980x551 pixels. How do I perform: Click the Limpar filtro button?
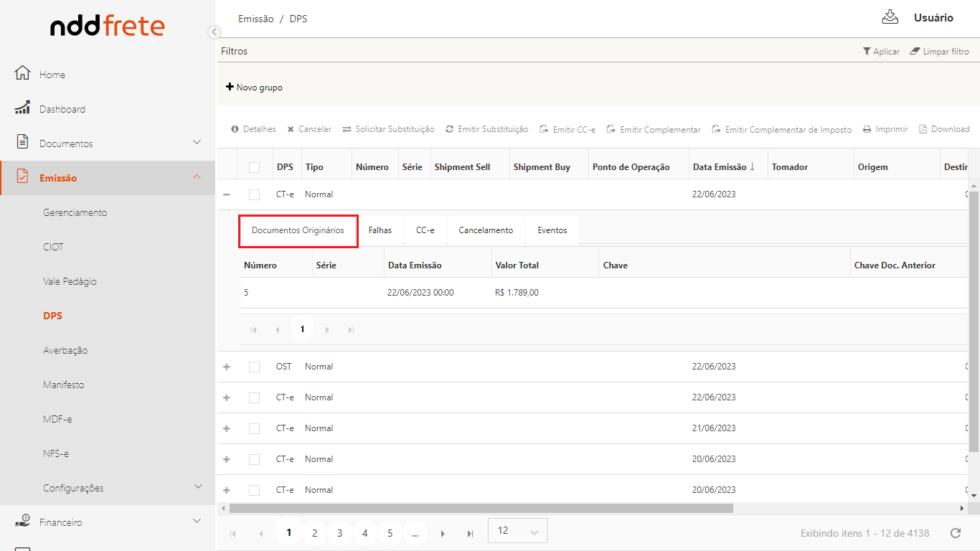pos(939,52)
